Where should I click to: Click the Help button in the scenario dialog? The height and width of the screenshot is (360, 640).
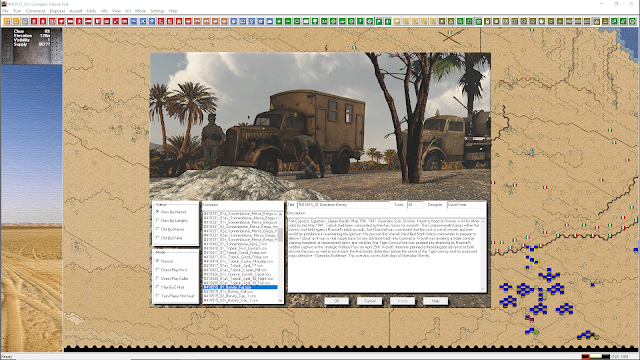click(x=436, y=301)
